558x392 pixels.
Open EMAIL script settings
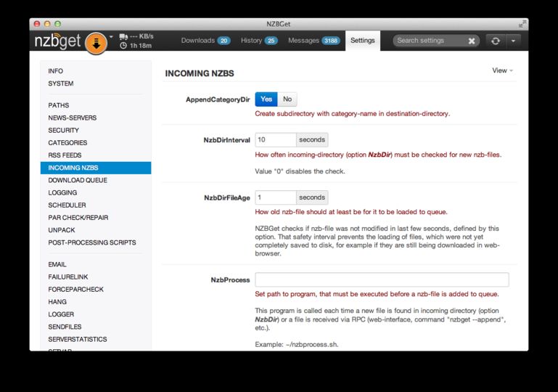[x=57, y=264]
